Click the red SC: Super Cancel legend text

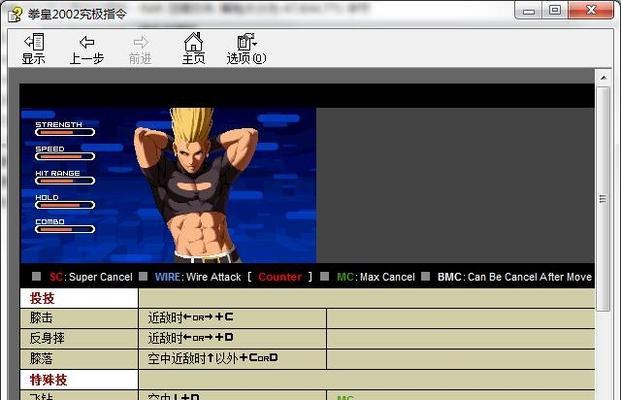91,277
